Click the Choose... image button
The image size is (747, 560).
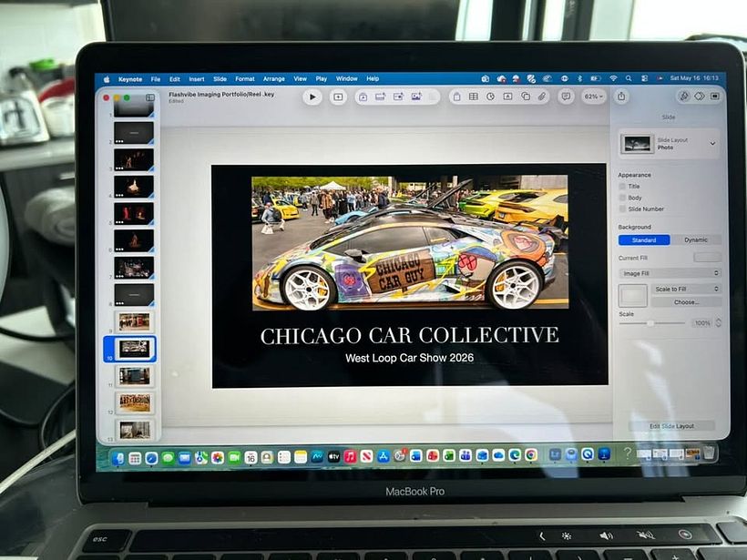[687, 302]
